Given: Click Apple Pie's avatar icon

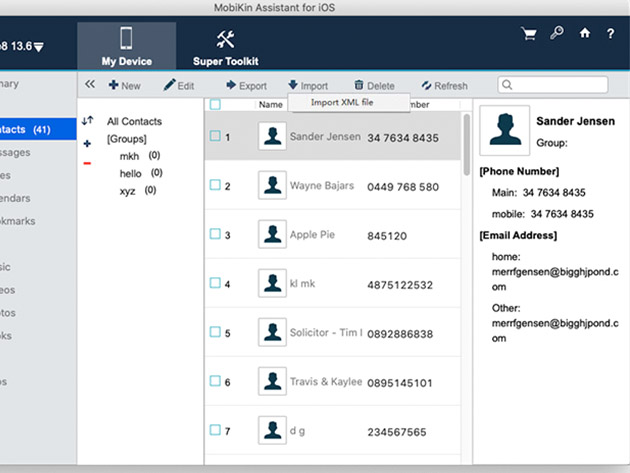Looking at the screenshot, I should pyautogui.click(x=272, y=234).
